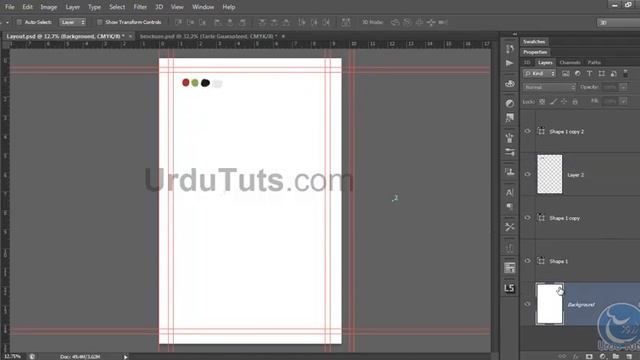Expand collapsed panels double-arrow
Image resolution: width=640 pixels, height=360 pixels.
pos(515,34)
